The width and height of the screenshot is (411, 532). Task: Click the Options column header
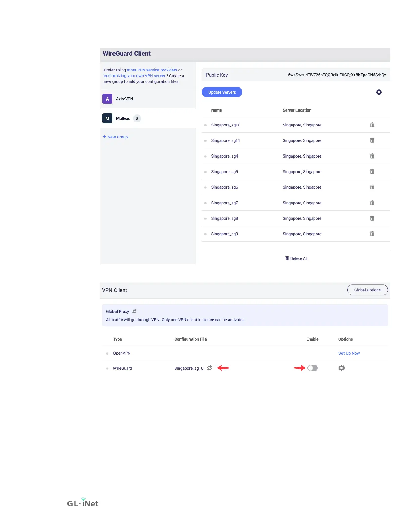click(346, 339)
